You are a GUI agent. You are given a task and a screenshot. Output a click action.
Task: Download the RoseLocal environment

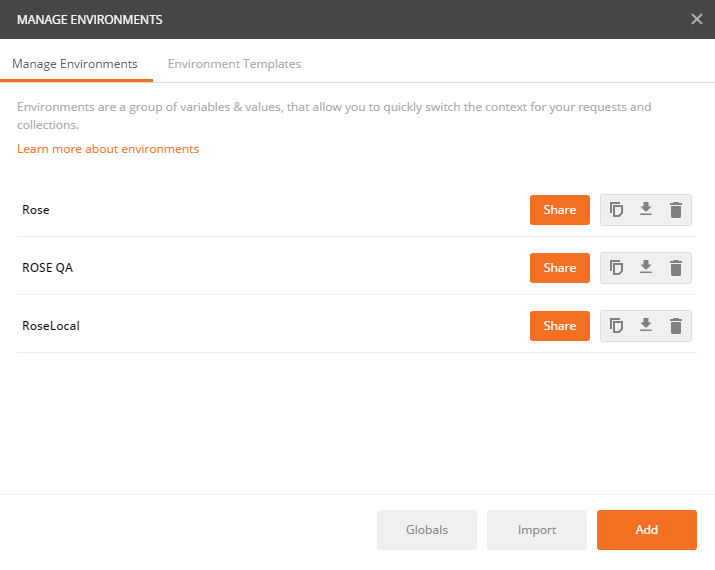pos(646,325)
